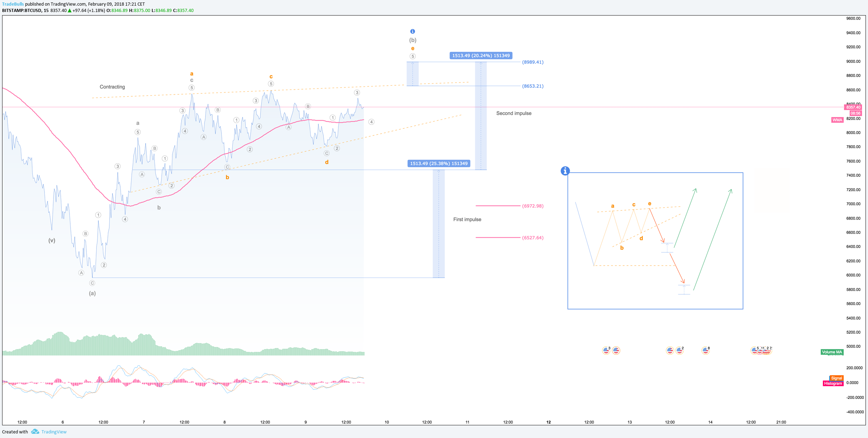Click the TradingView cloud logo icon
The image size is (868, 438).
click(x=35, y=431)
